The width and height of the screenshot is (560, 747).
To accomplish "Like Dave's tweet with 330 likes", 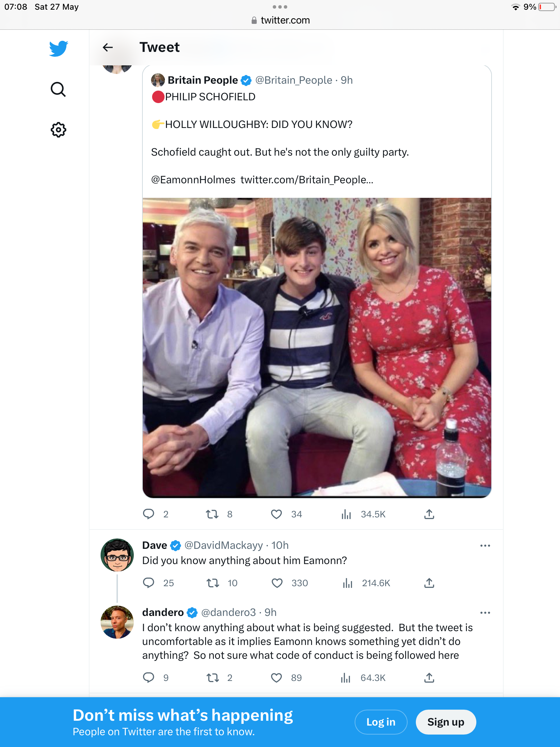I will [277, 583].
